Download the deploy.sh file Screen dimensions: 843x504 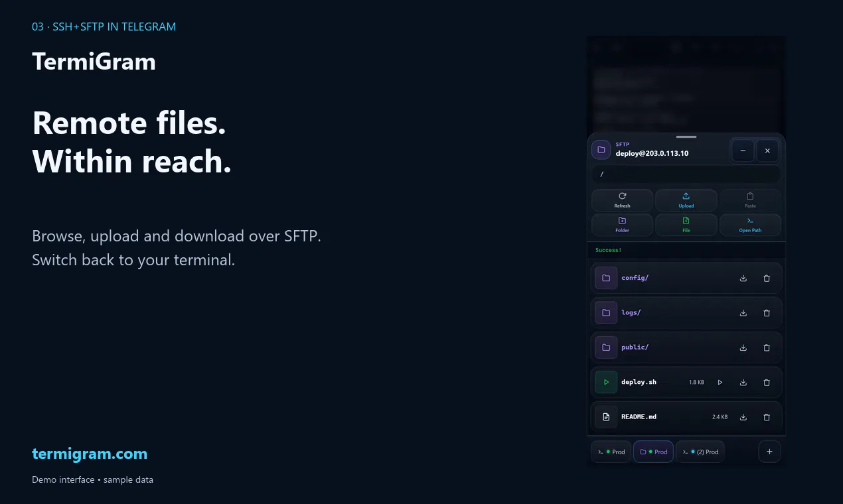(x=743, y=383)
